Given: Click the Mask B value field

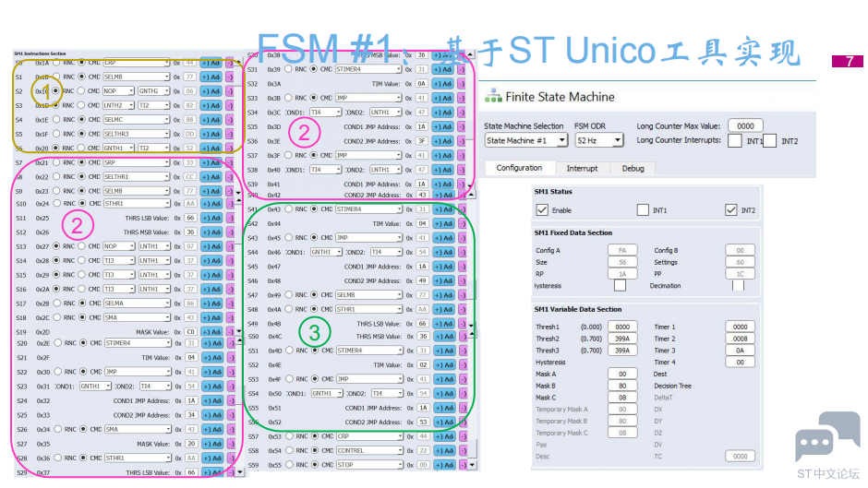Looking at the screenshot, I should (x=622, y=386).
